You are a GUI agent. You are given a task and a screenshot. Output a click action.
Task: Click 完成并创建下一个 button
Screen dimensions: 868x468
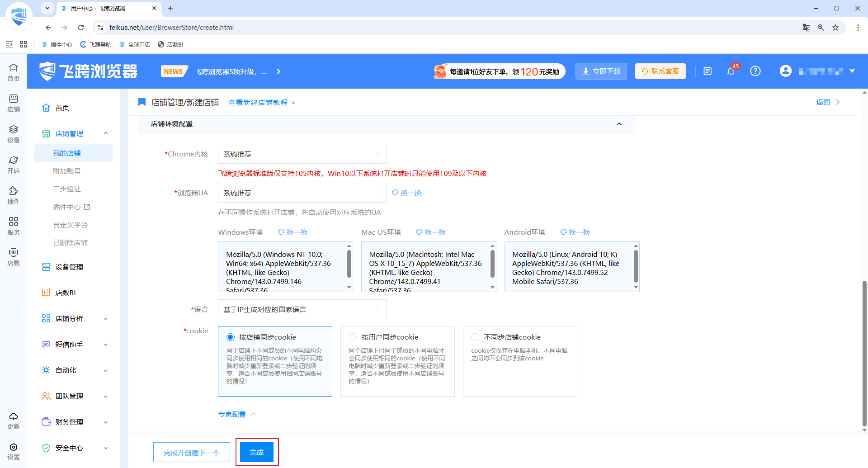point(192,452)
